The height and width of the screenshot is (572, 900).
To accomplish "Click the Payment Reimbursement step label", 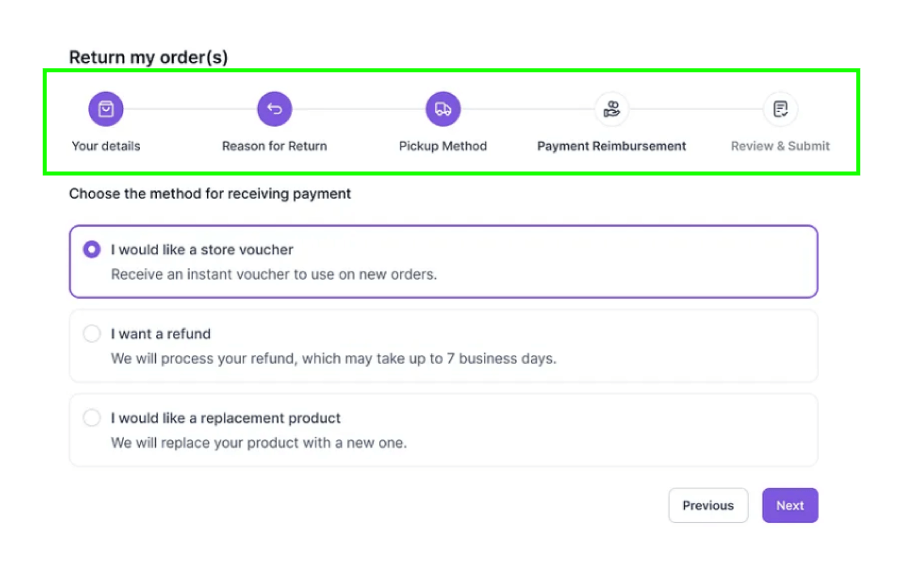I will (611, 146).
